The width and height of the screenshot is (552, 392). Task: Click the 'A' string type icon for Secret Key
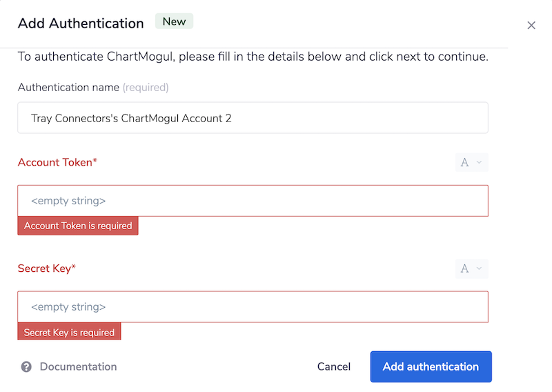click(464, 268)
